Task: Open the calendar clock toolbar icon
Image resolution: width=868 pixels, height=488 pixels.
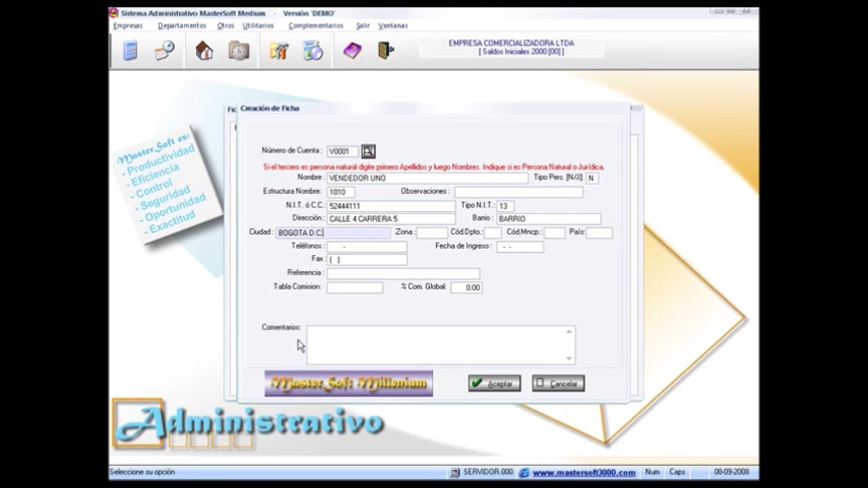Action: click(x=165, y=51)
